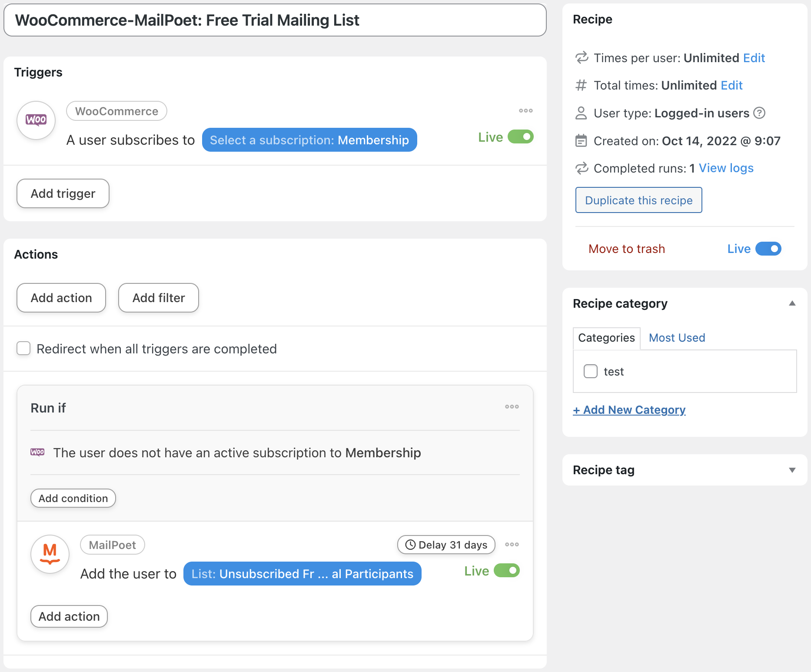
Task: Switch to the Categories tab
Action: pos(606,338)
